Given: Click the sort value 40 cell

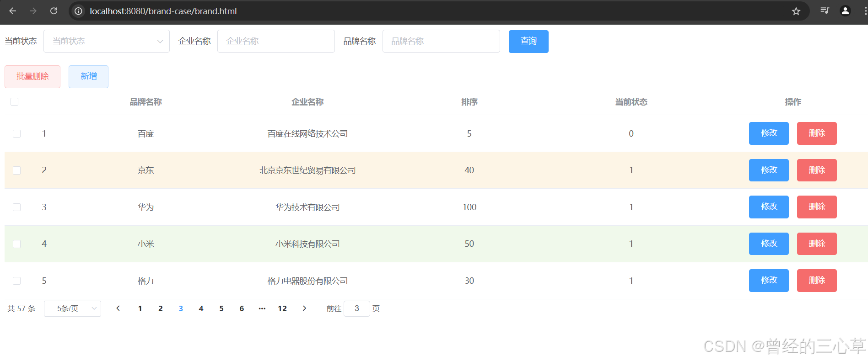Looking at the screenshot, I should pyautogui.click(x=469, y=170).
